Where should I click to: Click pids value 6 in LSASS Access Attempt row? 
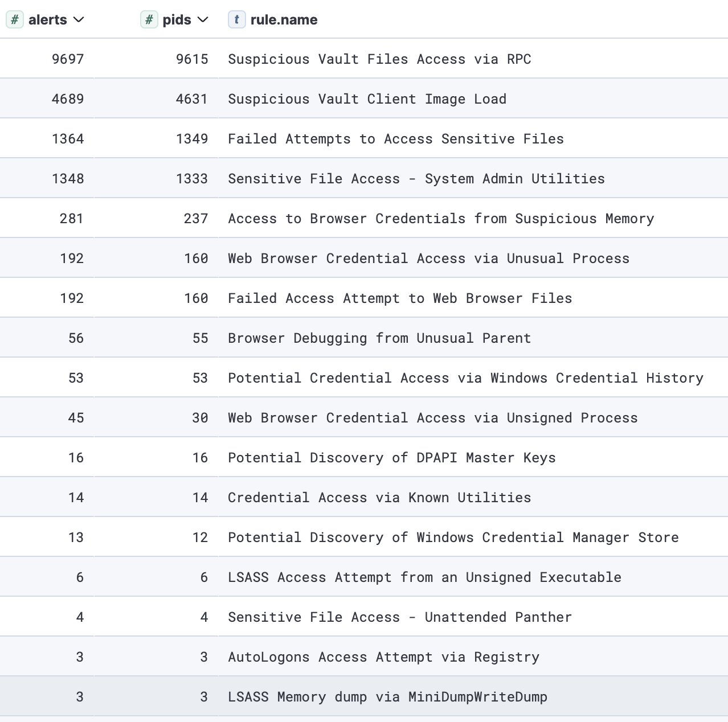[204, 577]
